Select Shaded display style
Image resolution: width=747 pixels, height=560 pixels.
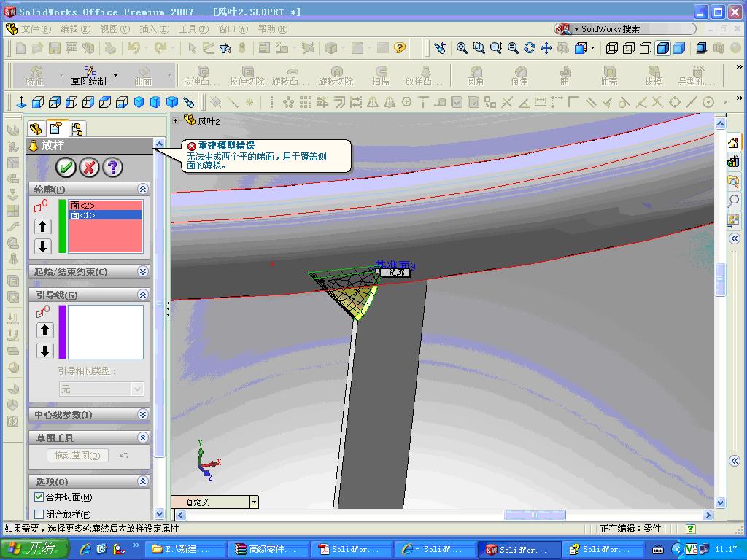pyautogui.click(x=679, y=48)
